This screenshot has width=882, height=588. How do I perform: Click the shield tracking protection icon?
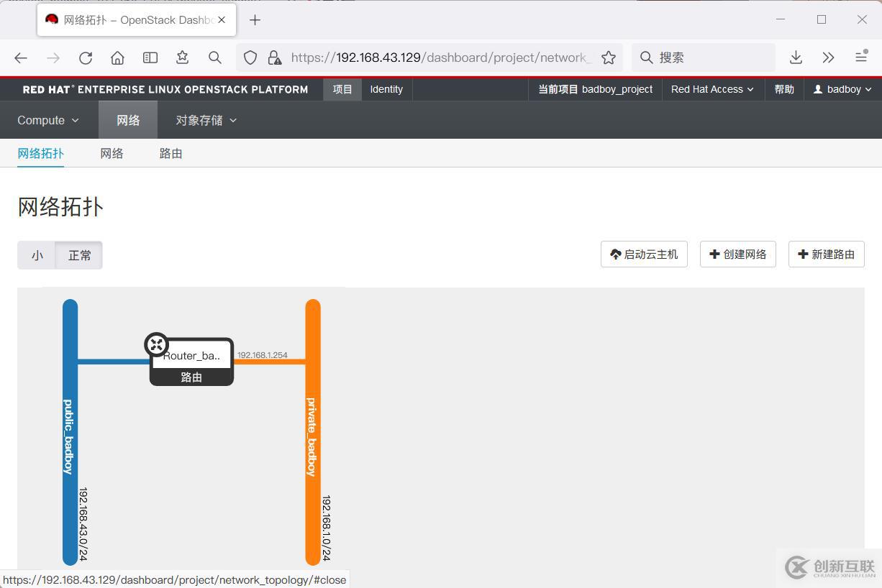tap(250, 58)
